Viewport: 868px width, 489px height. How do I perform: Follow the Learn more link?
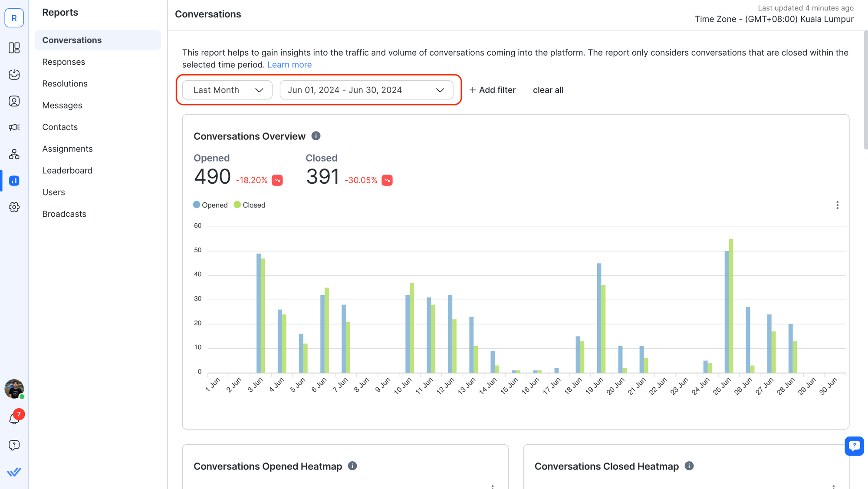(289, 65)
